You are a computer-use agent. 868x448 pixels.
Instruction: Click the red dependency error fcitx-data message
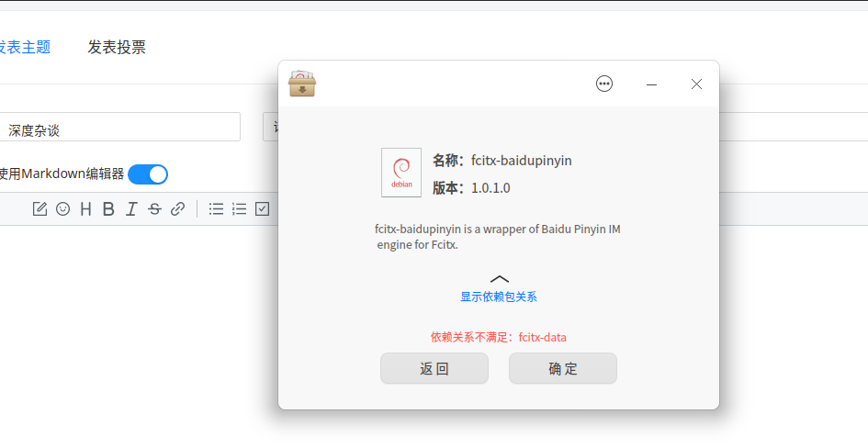(x=498, y=338)
